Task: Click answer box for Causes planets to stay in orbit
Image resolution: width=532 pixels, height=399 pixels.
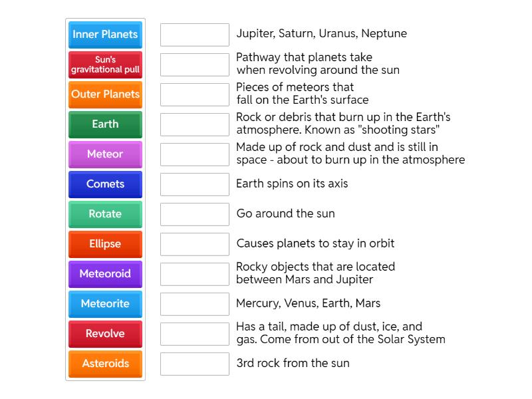Action: pyautogui.click(x=194, y=244)
